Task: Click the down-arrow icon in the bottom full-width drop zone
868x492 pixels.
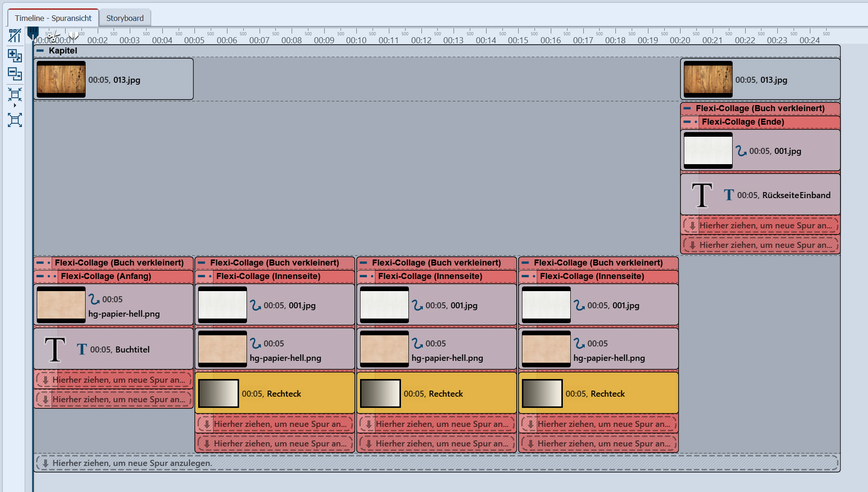Action: point(45,463)
